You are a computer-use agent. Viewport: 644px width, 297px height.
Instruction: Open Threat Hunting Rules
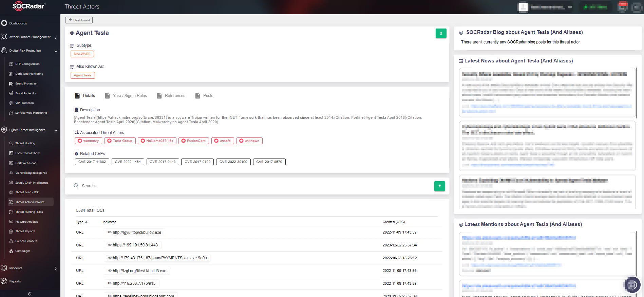(x=29, y=212)
